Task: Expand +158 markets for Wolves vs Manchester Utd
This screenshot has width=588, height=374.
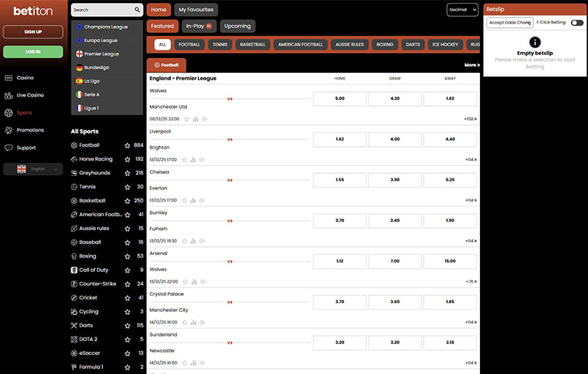Action: tap(470, 119)
